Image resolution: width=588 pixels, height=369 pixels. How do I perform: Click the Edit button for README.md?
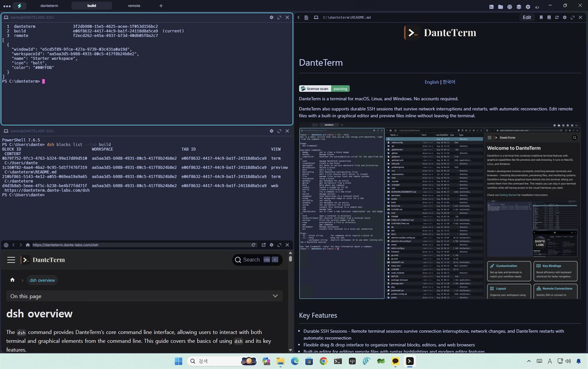coord(527,17)
